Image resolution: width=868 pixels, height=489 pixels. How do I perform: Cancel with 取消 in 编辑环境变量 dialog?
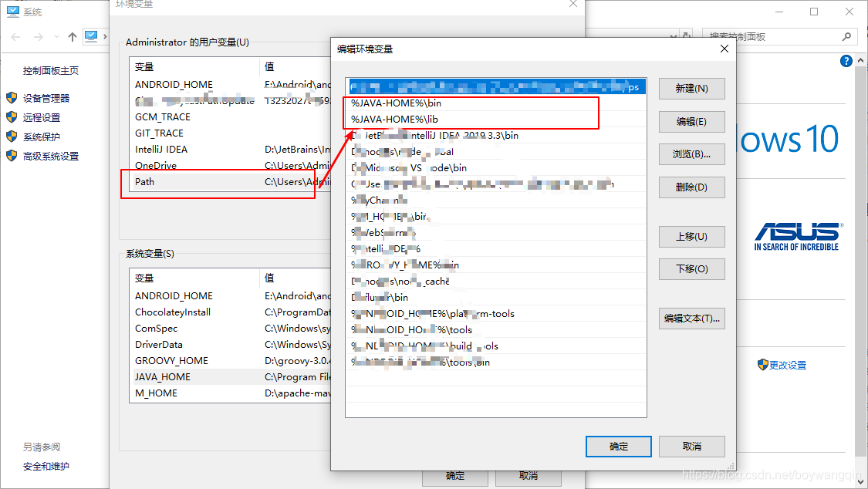(691, 447)
